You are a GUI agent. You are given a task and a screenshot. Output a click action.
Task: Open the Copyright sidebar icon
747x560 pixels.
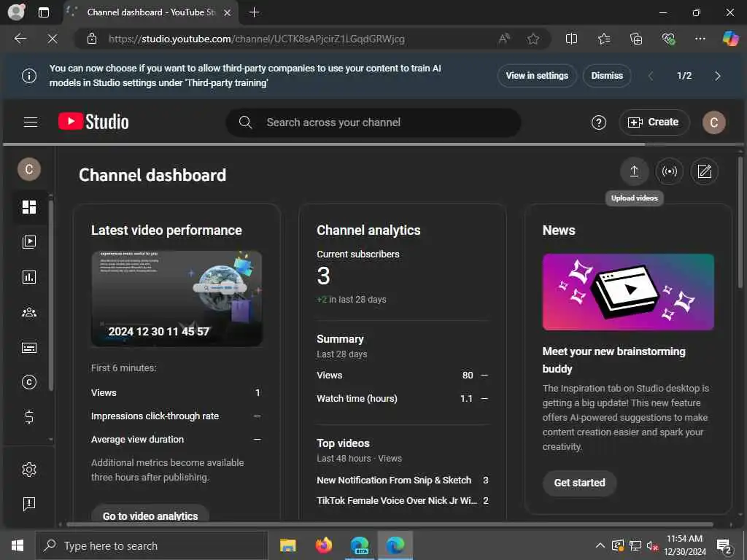tap(29, 382)
